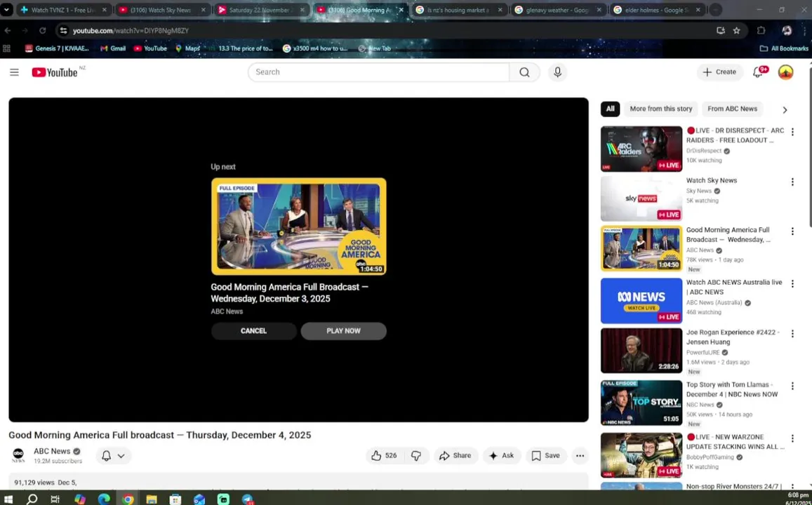Select the More from this story chip
The width and height of the screenshot is (812, 505).
tap(661, 109)
